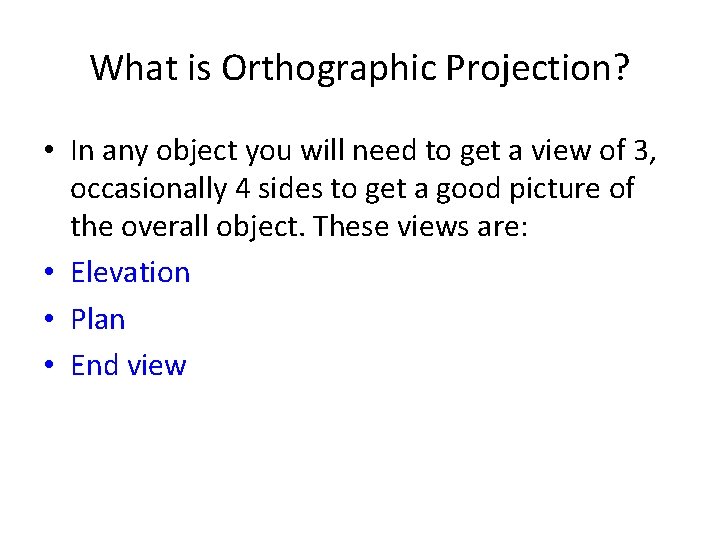The height and width of the screenshot is (540, 720).
Task: Click the word "view" in "End view"
Action: click(157, 365)
